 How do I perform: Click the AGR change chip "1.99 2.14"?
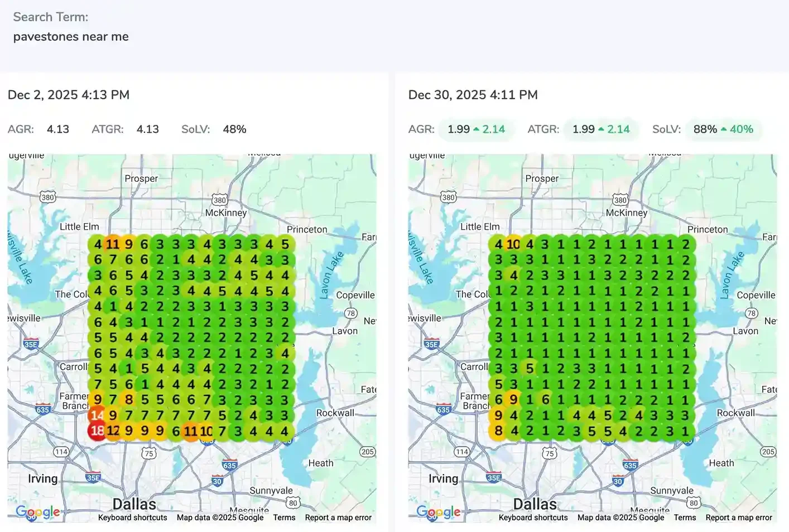point(477,129)
